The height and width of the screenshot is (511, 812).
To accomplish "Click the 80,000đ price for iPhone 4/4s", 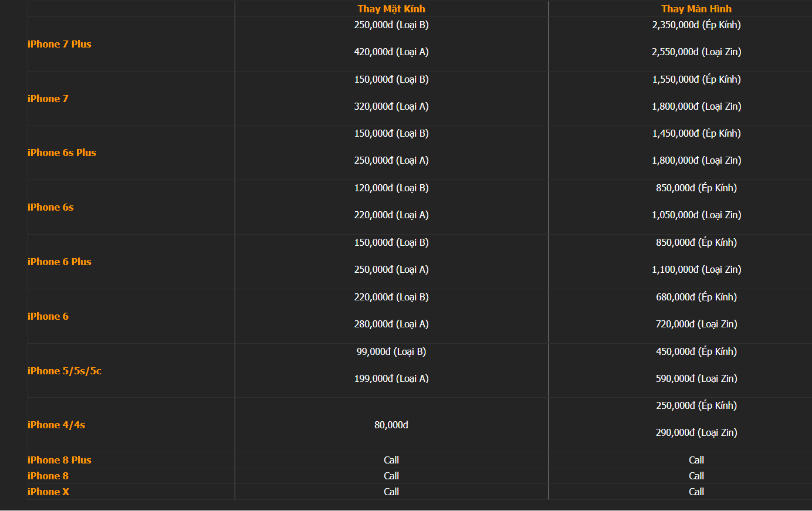I will click(391, 425).
